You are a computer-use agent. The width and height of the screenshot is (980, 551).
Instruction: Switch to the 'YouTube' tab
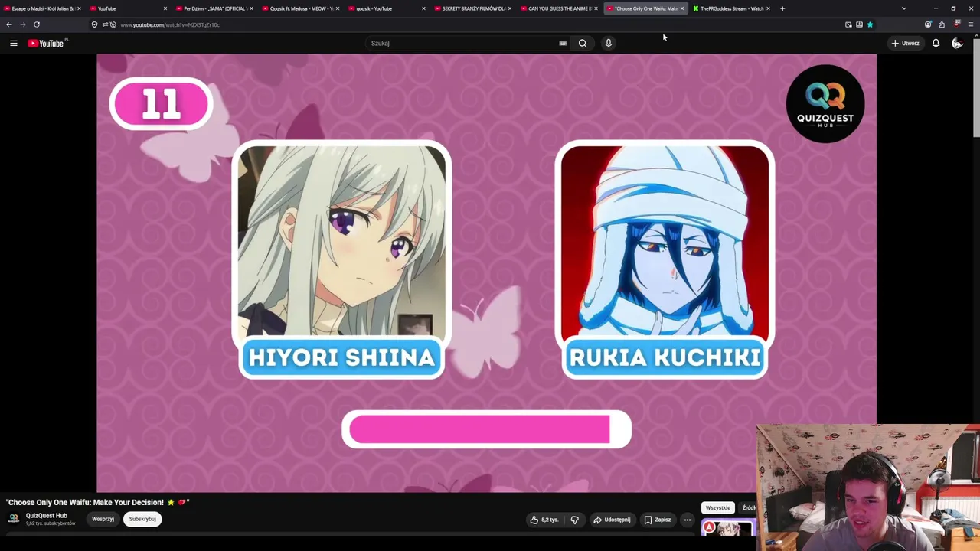pyautogui.click(x=127, y=8)
